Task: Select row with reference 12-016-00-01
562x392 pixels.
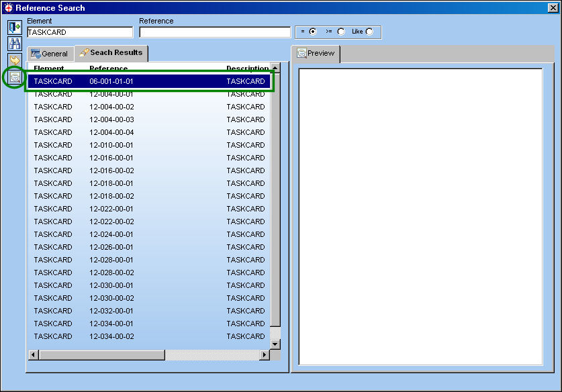Action: click(149, 158)
